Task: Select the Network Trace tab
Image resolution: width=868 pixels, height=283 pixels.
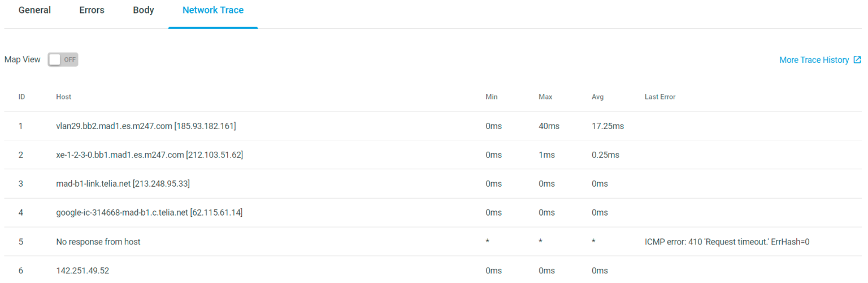Action: (x=213, y=10)
